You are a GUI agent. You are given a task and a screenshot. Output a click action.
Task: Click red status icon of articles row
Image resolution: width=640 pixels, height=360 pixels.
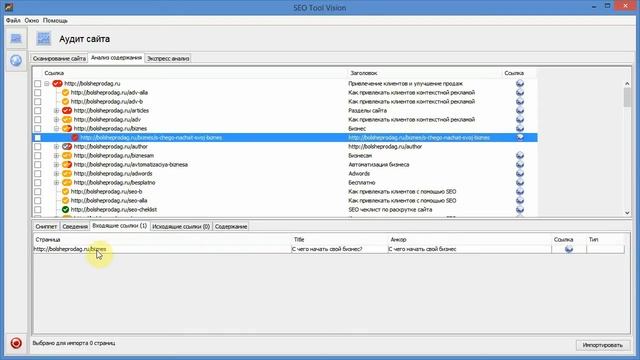coord(67,111)
